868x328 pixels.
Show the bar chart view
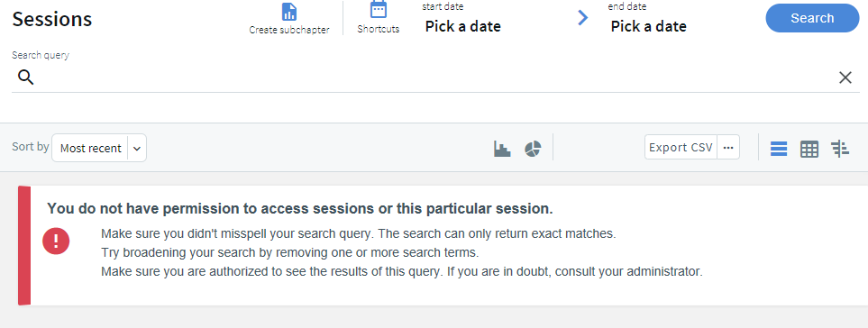[502, 149]
